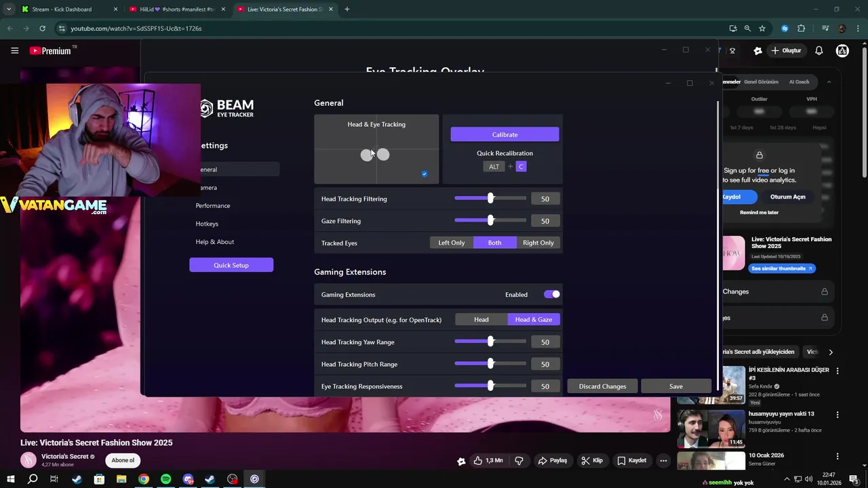Click the Calibrate button in Beam
Screen dimensions: 868x488
click(505, 134)
